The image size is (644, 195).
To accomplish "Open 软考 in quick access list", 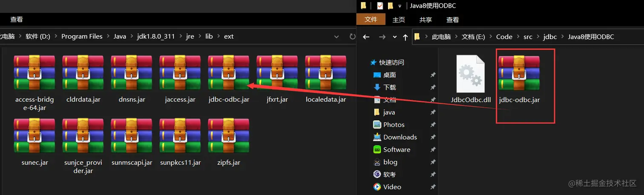I will pos(390,175).
